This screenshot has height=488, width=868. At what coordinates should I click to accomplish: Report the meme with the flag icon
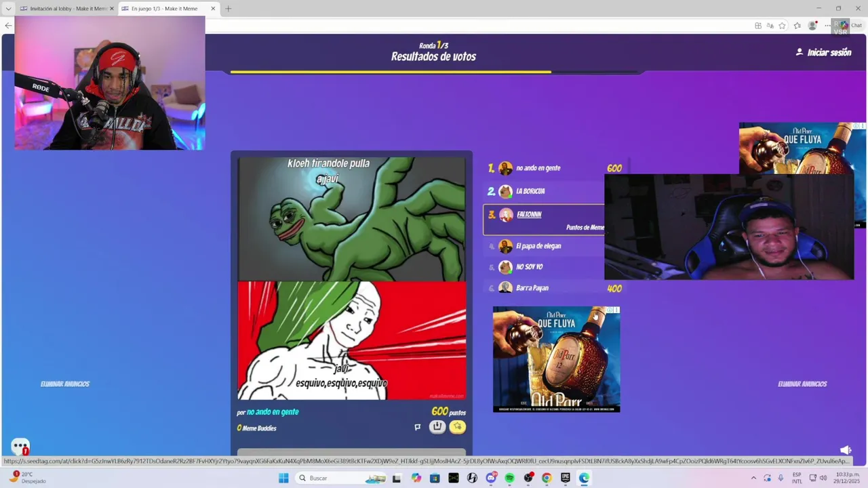click(x=417, y=427)
